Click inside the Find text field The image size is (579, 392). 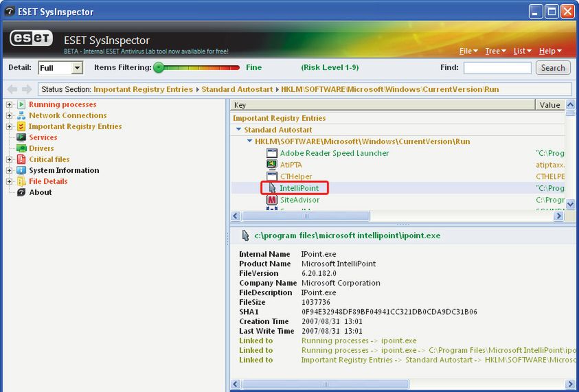tap(497, 68)
